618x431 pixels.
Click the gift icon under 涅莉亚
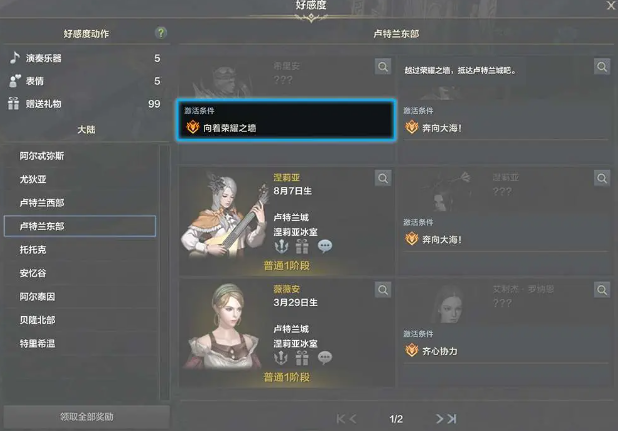pos(302,246)
